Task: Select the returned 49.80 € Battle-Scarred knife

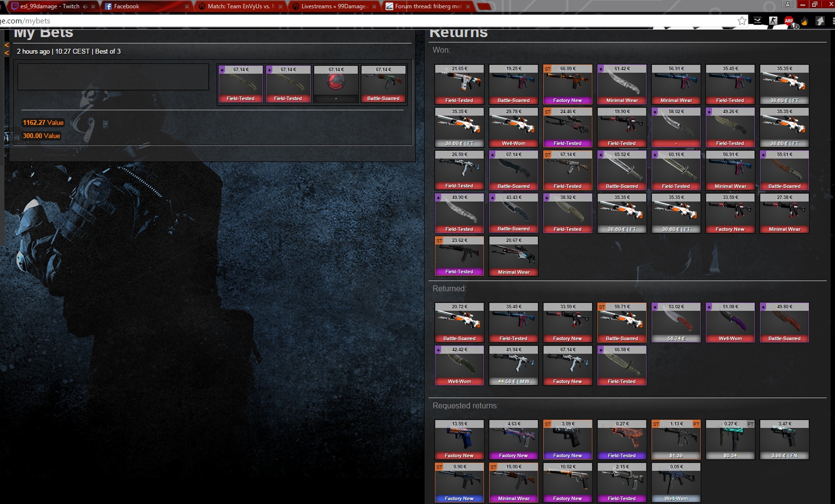Action: point(784,323)
